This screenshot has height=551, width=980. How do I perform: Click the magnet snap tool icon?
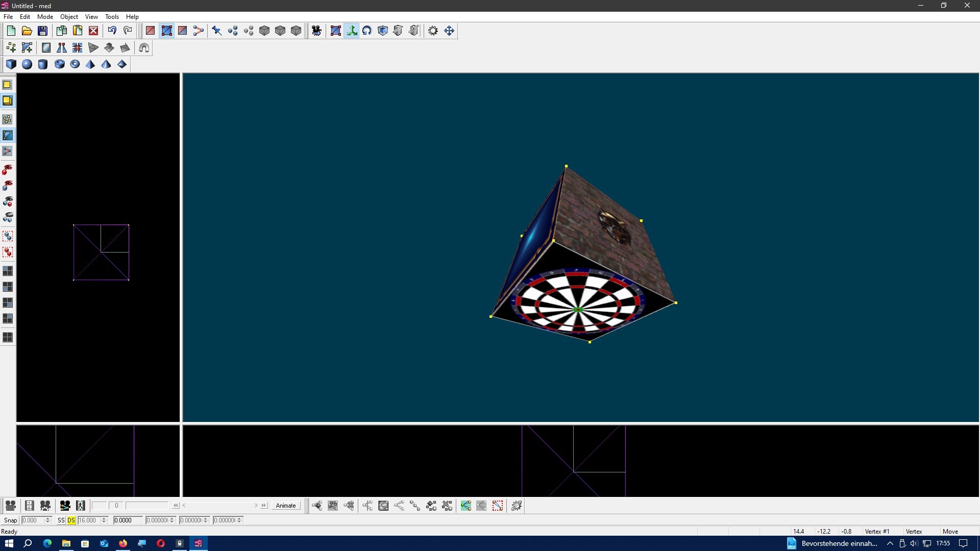point(144,48)
